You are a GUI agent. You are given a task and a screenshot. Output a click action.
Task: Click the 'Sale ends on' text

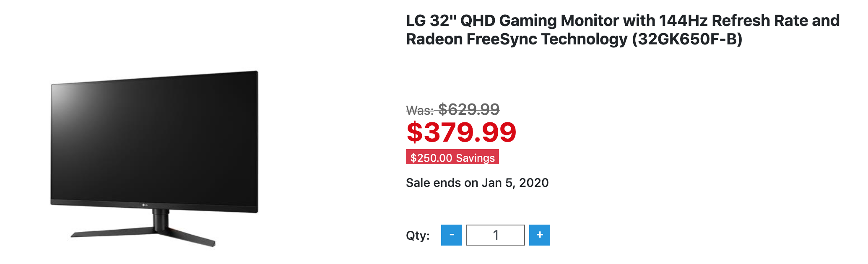(442, 183)
